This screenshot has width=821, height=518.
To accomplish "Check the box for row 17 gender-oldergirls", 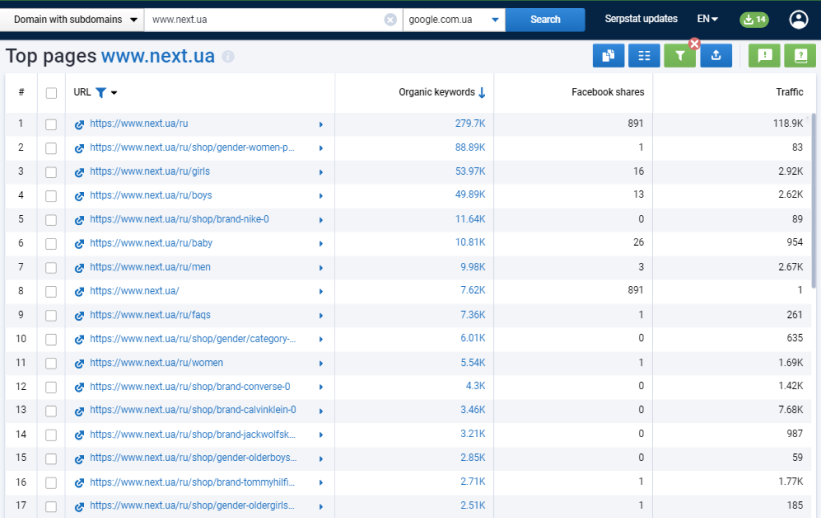I will pyautogui.click(x=51, y=506).
